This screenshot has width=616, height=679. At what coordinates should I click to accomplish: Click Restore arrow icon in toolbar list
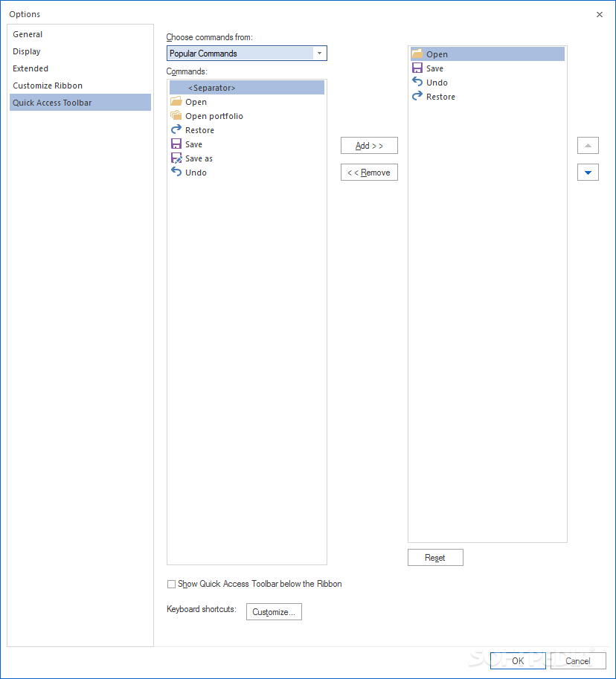tap(417, 96)
